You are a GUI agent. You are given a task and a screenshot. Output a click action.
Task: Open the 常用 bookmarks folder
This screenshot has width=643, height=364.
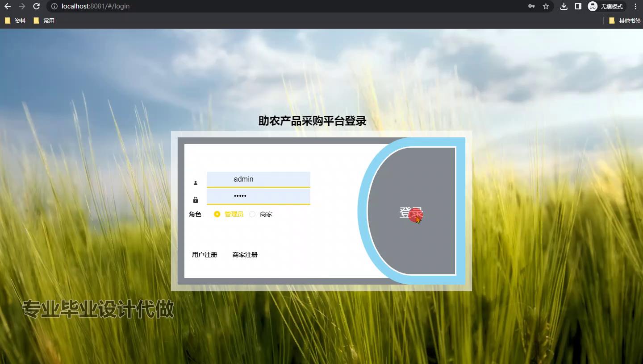click(44, 21)
